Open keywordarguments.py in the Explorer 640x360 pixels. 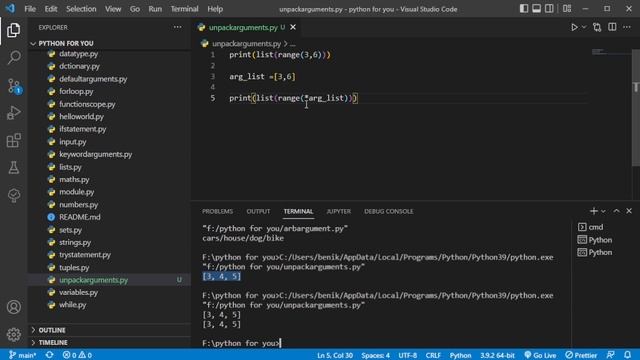(x=96, y=154)
